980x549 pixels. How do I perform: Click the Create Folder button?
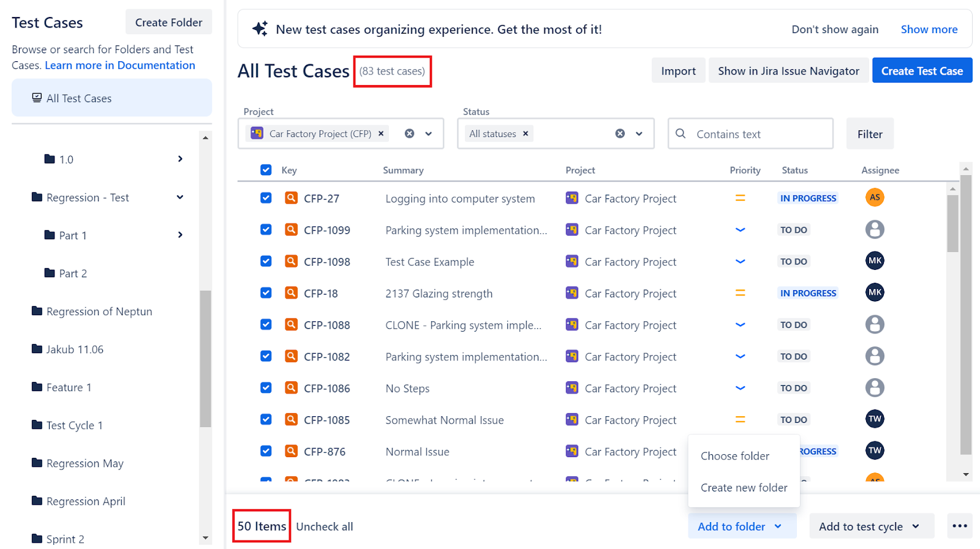(x=168, y=22)
